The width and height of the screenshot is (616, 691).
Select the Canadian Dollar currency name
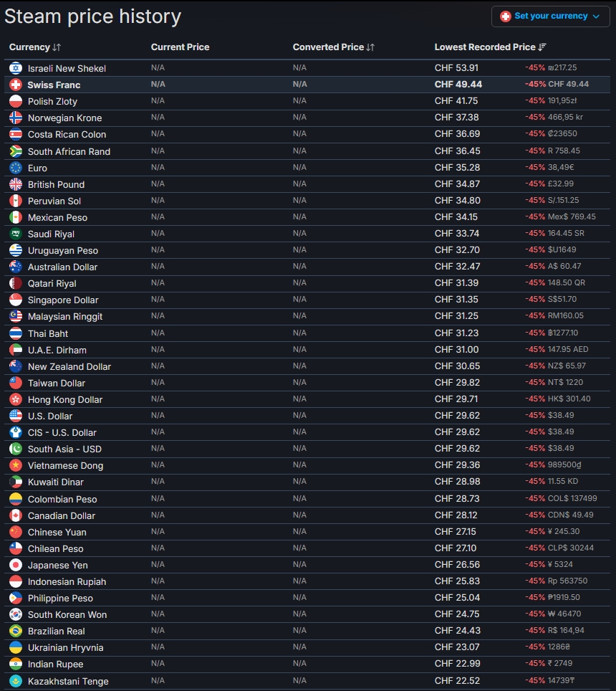click(x=61, y=516)
